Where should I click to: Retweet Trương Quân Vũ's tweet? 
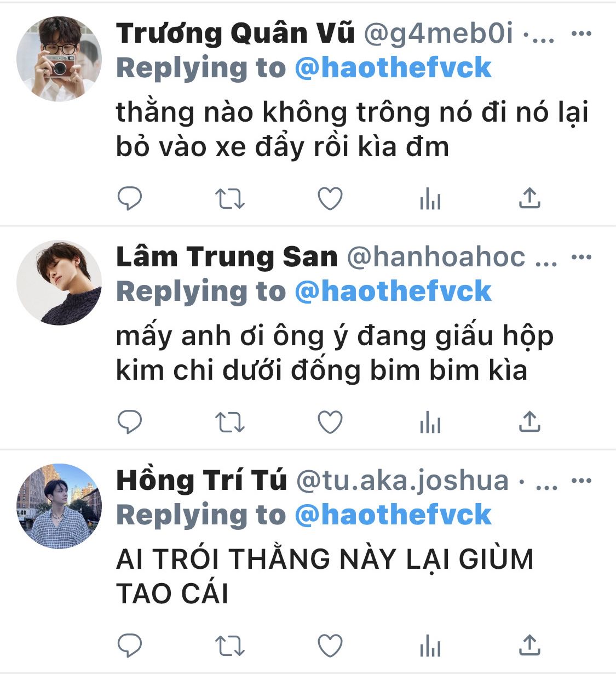[229, 199]
